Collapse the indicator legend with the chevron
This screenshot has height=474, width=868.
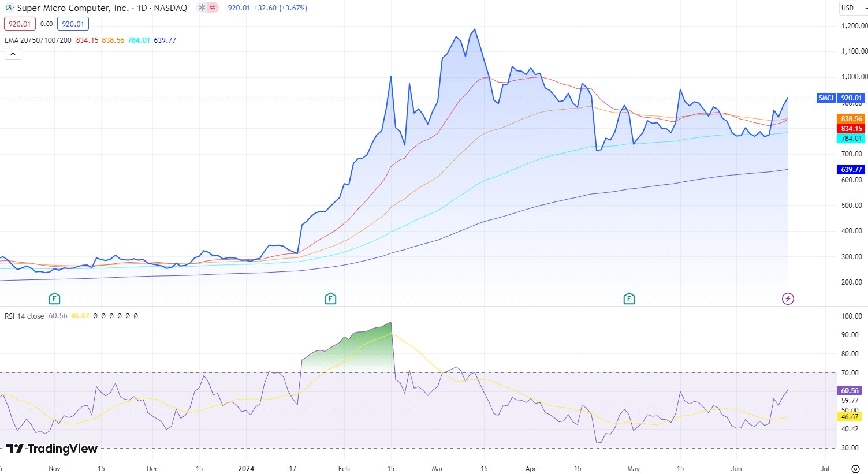click(x=13, y=54)
